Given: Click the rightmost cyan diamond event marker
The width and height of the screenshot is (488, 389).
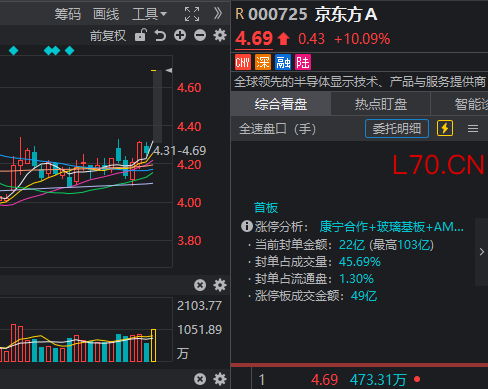Looking at the screenshot, I should pos(70,51).
